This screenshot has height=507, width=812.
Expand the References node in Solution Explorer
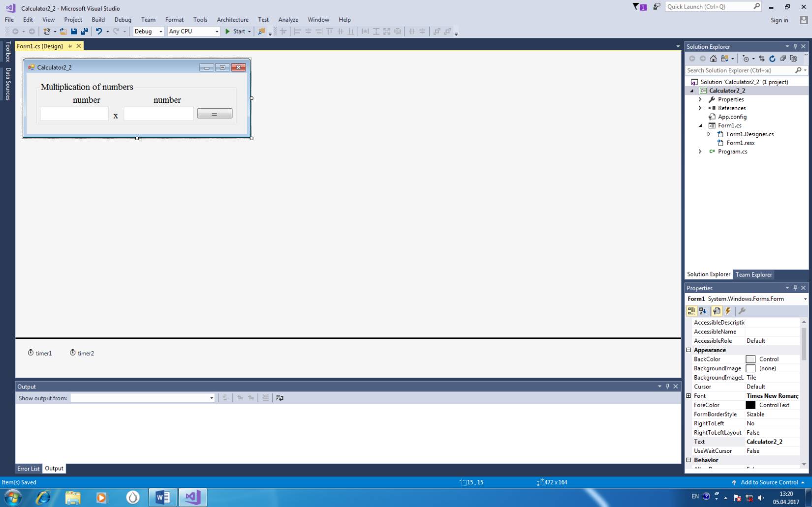(x=700, y=108)
